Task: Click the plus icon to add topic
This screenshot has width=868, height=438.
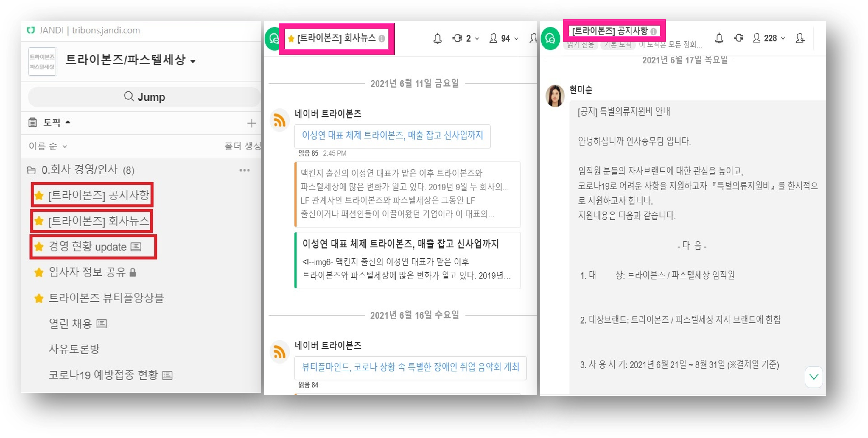Action: [251, 123]
